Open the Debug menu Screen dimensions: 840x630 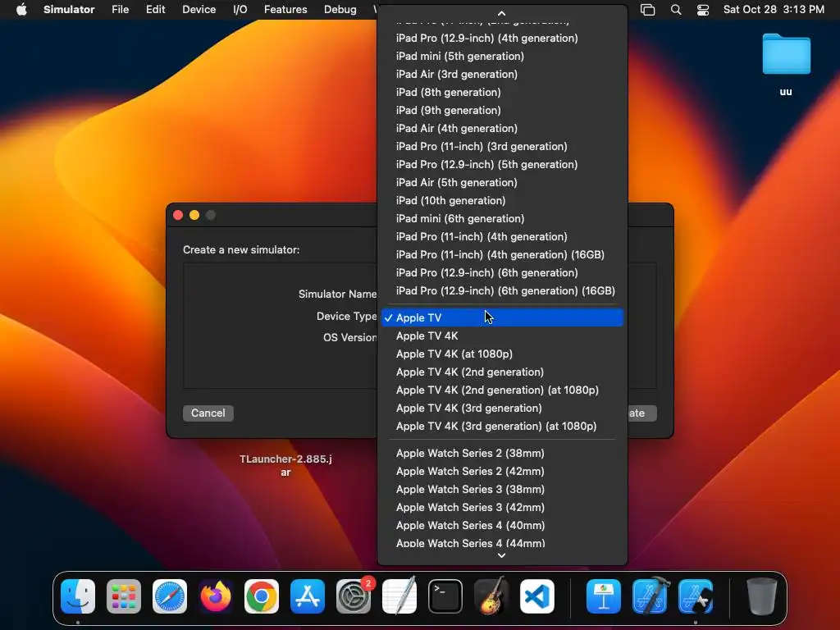point(340,10)
